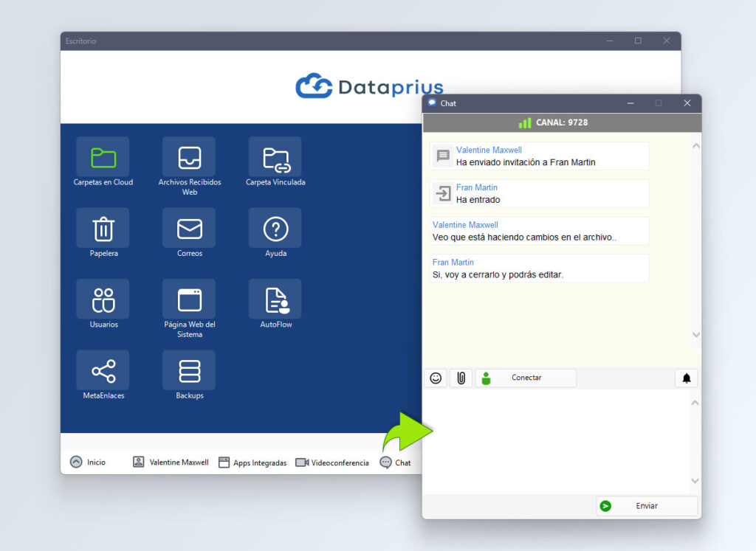Click the Inicio button in bottom bar
Image resolution: width=756 pixels, height=551 pixels.
(x=88, y=462)
